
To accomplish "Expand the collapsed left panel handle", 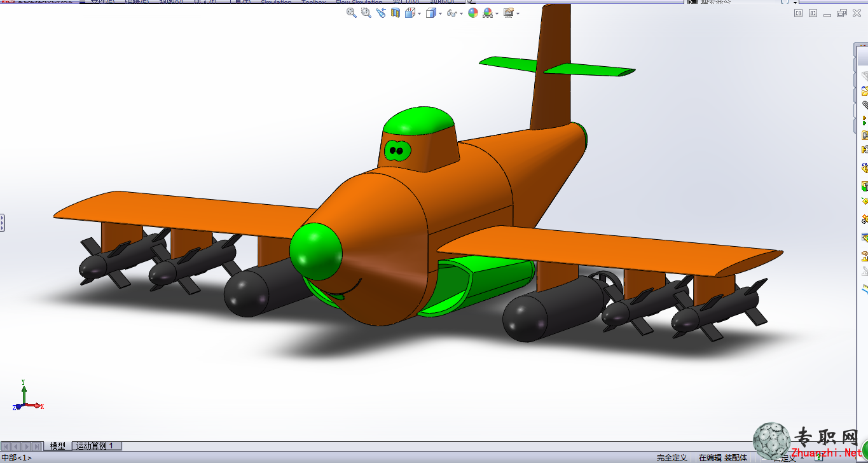I will 2,223.
